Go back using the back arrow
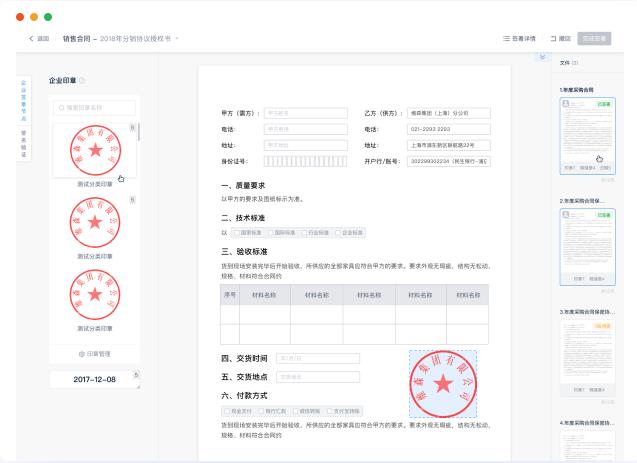 click(31, 39)
